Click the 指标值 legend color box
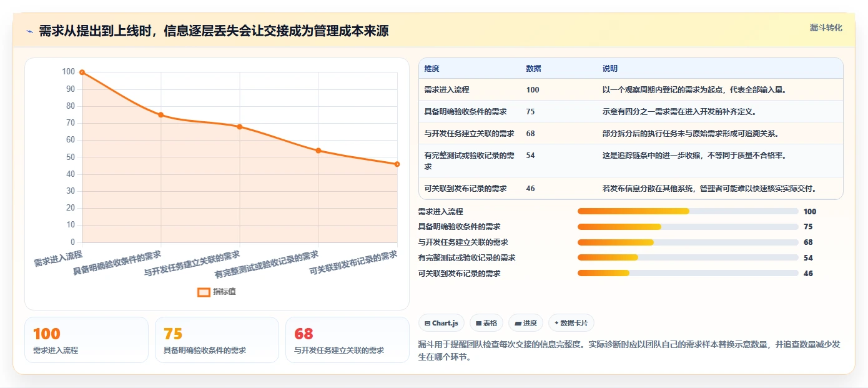 tap(204, 292)
